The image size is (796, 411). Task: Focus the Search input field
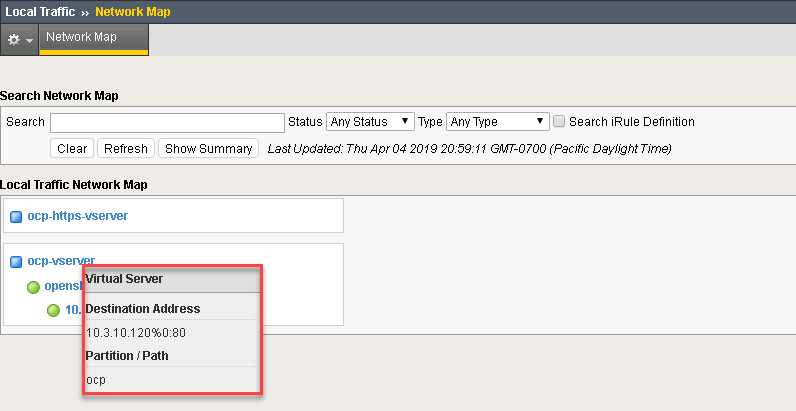pos(167,123)
